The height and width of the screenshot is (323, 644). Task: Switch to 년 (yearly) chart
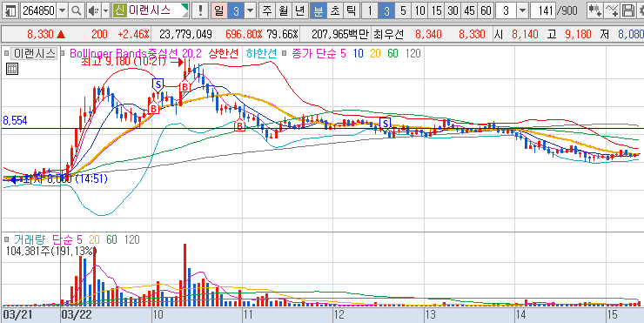[299, 10]
